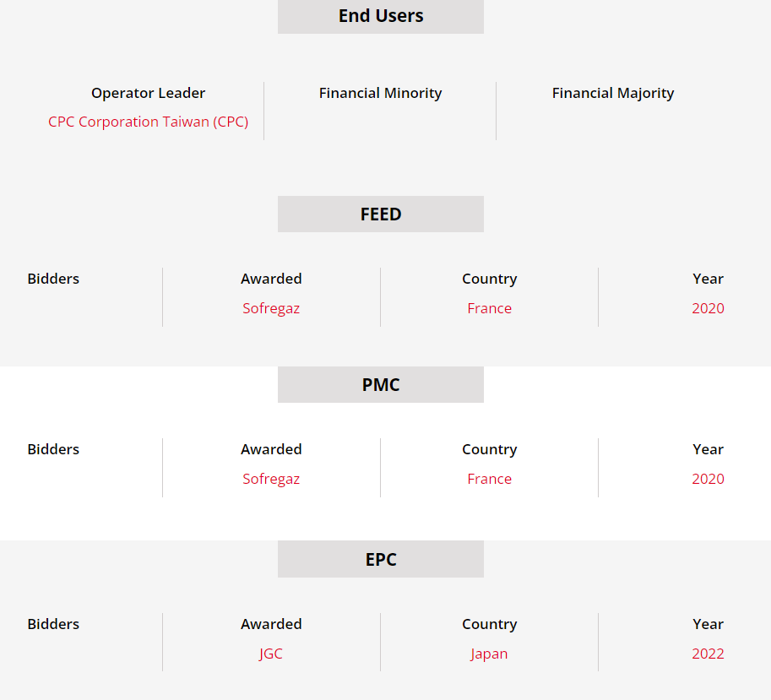Click the End Users section header
The height and width of the screenshot is (700, 771).
click(381, 16)
